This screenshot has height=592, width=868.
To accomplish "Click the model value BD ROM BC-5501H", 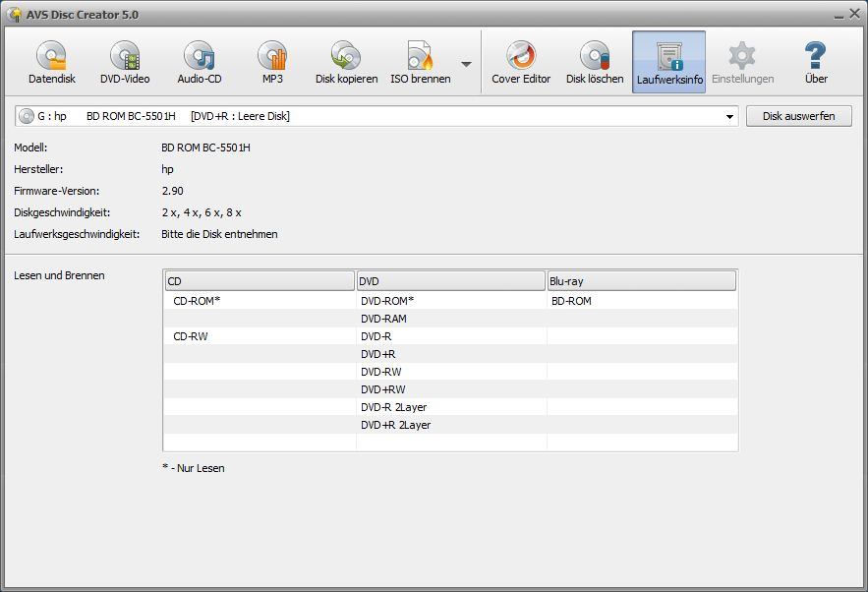I will point(205,148).
